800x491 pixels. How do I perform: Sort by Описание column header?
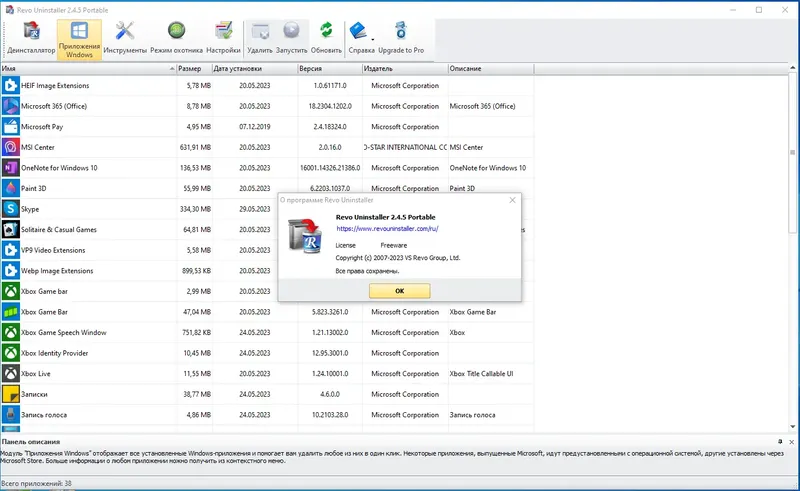coord(491,68)
